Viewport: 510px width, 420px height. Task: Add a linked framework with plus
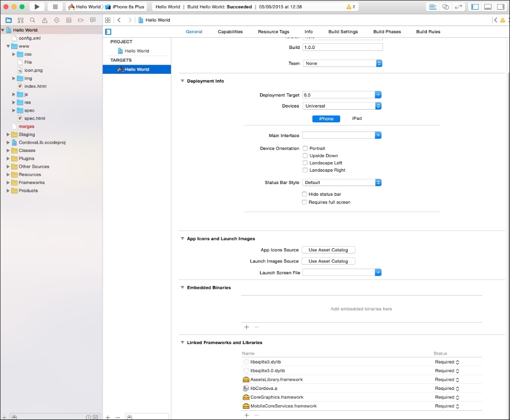246,415
